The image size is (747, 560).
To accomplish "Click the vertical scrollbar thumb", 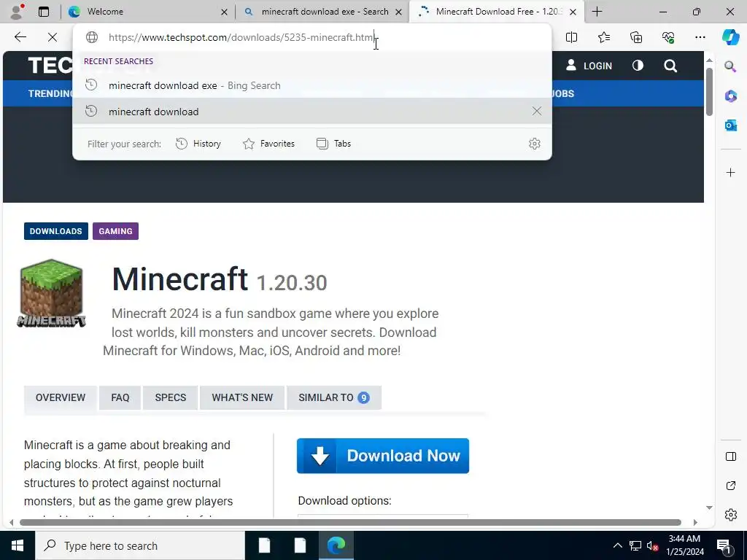I will click(x=709, y=91).
